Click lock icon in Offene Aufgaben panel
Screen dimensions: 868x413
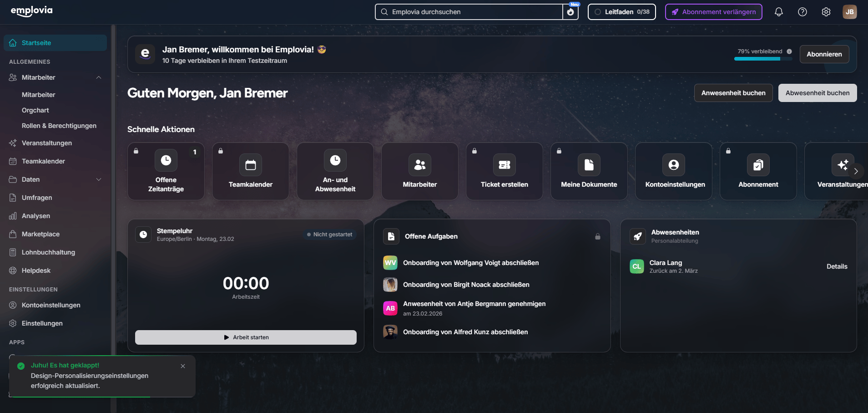coord(598,236)
